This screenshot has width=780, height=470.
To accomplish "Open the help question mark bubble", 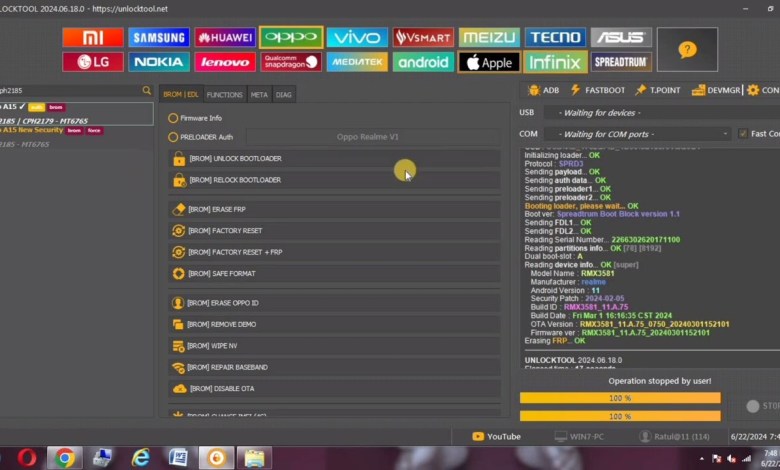I will (687, 49).
